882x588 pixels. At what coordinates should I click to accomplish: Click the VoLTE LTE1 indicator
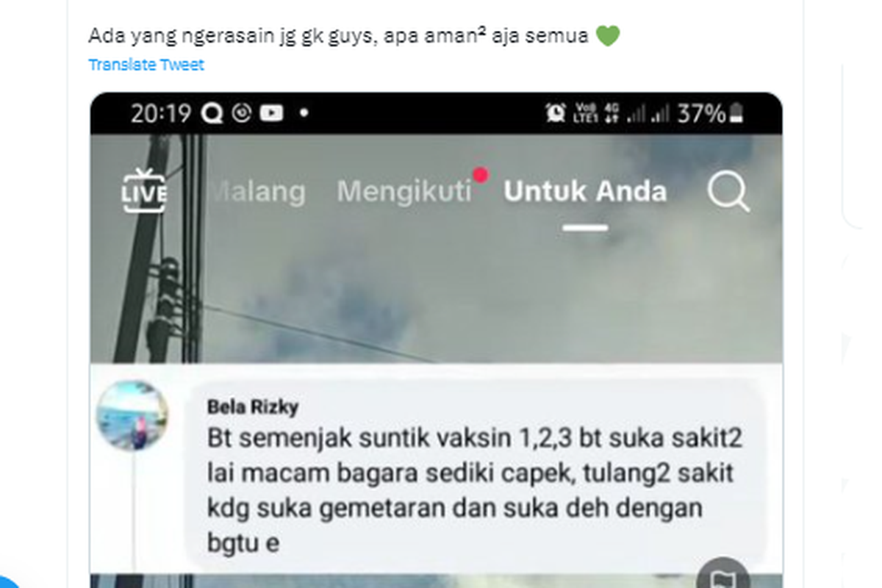586,113
